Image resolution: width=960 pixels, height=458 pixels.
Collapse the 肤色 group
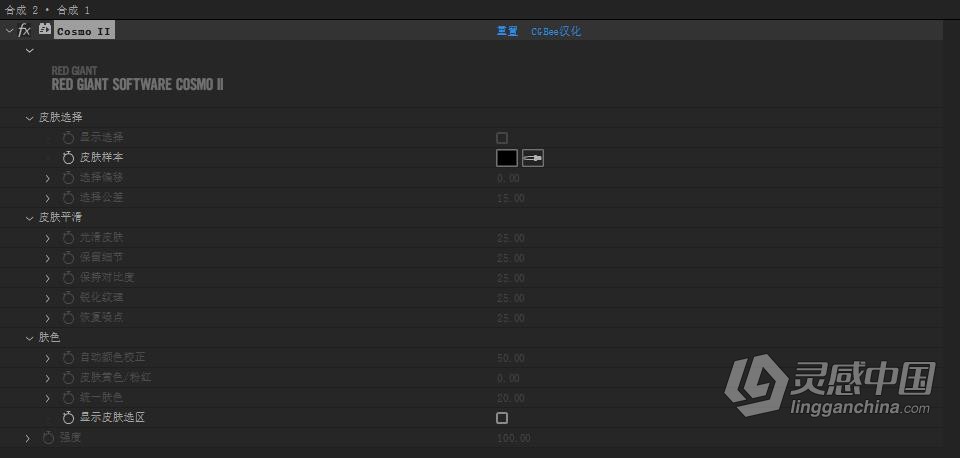click(x=29, y=338)
